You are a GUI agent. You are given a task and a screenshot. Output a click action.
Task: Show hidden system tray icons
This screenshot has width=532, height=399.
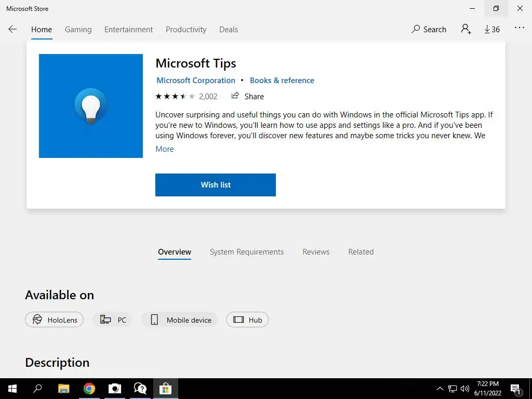pos(440,389)
